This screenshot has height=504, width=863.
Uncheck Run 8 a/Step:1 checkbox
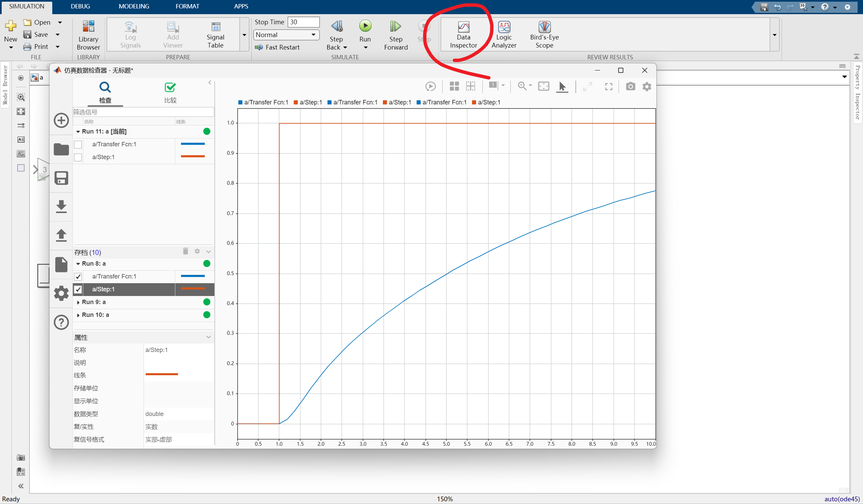(78, 290)
